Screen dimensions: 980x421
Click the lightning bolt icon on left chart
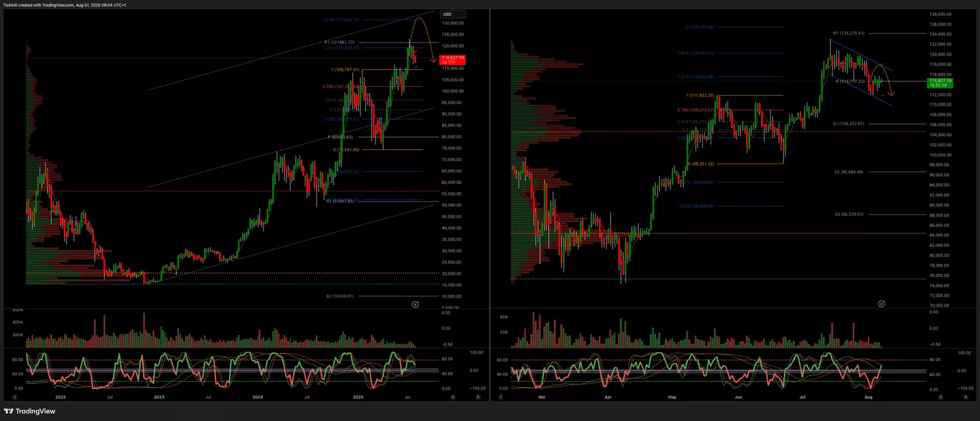(415, 304)
